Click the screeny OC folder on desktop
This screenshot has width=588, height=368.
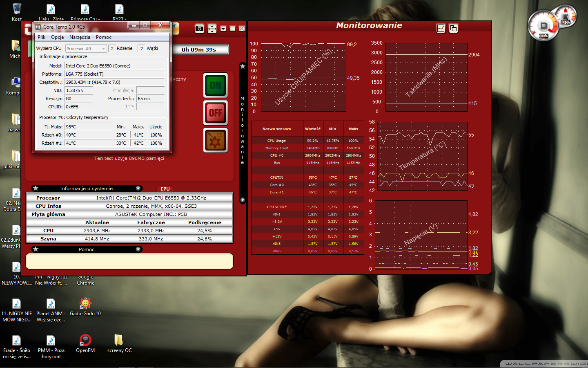pos(119,343)
